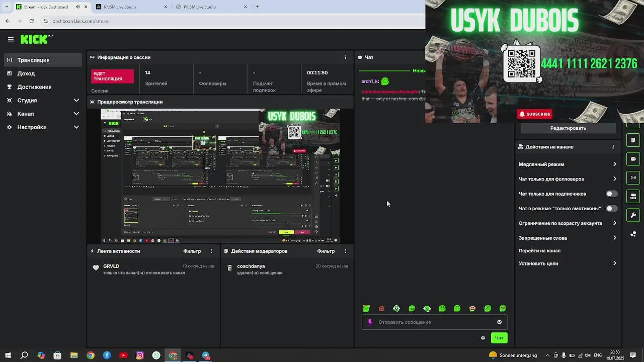Go back in the browser
Image resolution: width=644 pixels, height=362 pixels.
7,21
